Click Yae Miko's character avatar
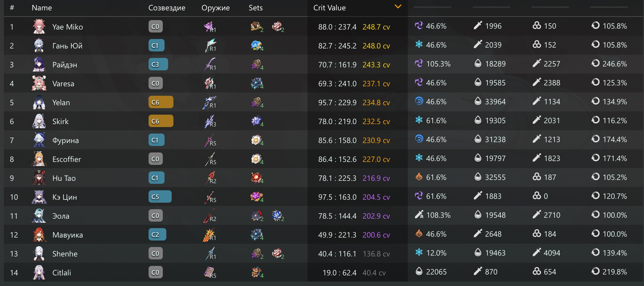Screen dimensions: 644x286 [x=39, y=27]
